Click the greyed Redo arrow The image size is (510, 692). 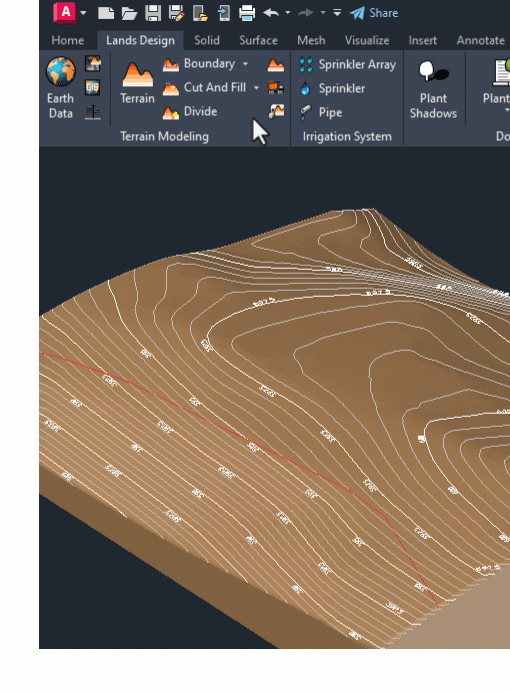click(306, 13)
